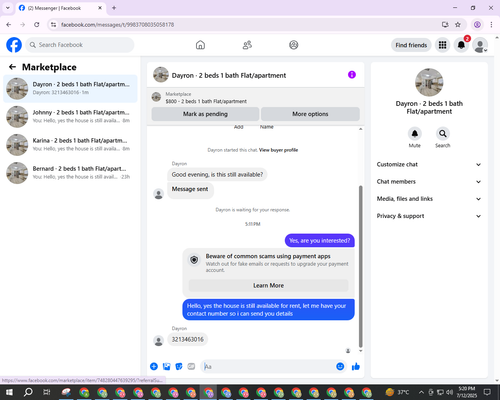Viewport: 500px width, 400px height.
Task: Open the 37°C weather widget in taskbar
Action: click(x=397, y=392)
